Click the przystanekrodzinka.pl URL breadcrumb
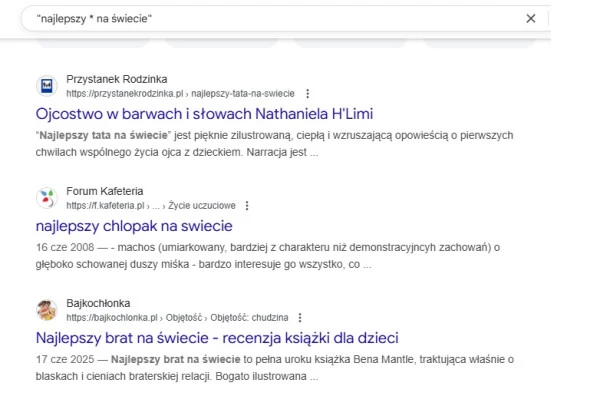Screen dimensions: 600x396 coord(180,94)
